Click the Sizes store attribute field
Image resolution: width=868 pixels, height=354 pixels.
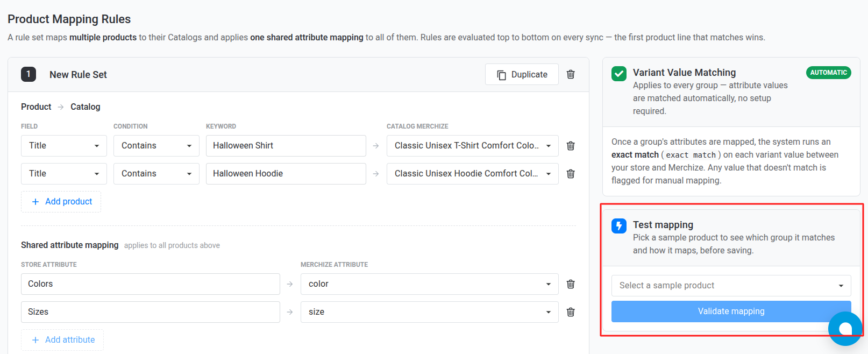(x=151, y=312)
